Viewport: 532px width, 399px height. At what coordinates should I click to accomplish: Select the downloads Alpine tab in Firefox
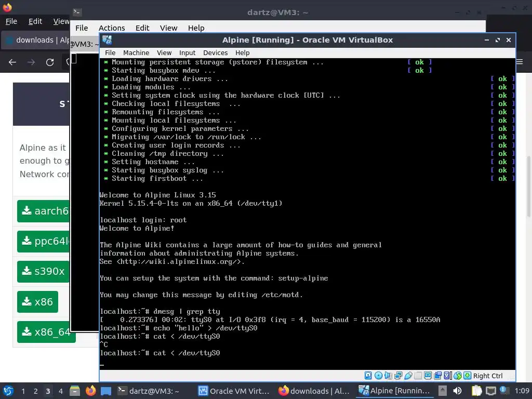tap(36, 40)
